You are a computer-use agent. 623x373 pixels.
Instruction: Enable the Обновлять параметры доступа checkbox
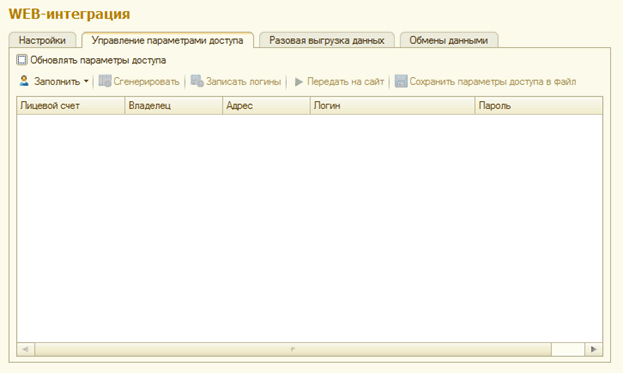click(x=21, y=60)
